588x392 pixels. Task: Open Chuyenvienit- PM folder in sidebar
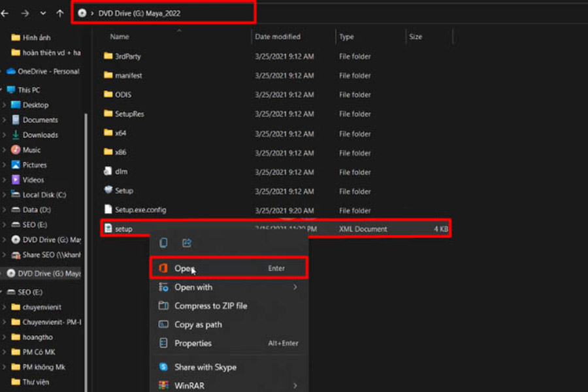46,322
